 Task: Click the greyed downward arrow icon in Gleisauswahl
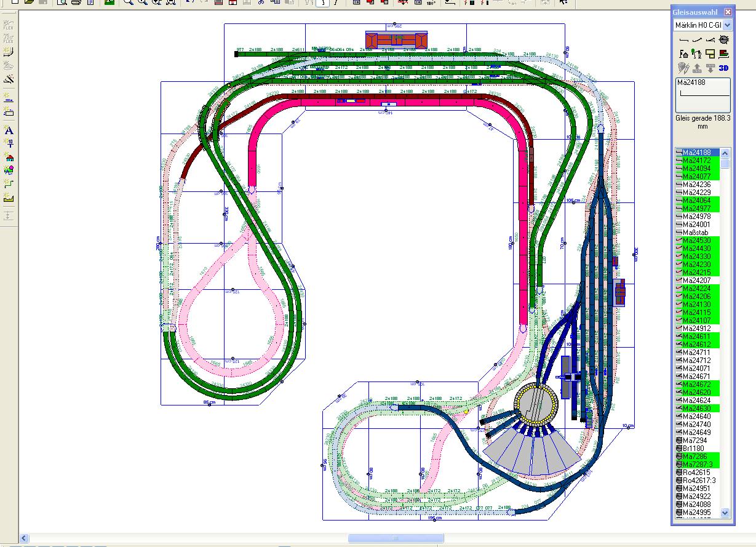pos(710,68)
